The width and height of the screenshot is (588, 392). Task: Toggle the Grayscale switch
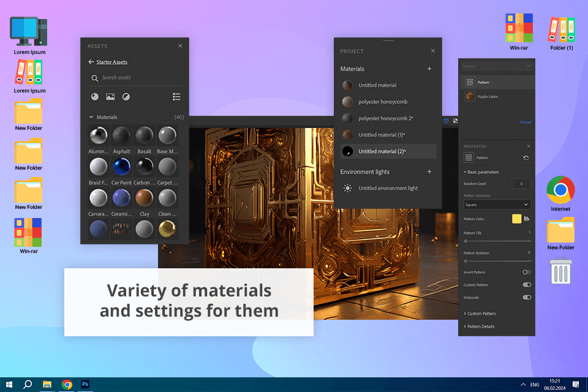(527, 297)
